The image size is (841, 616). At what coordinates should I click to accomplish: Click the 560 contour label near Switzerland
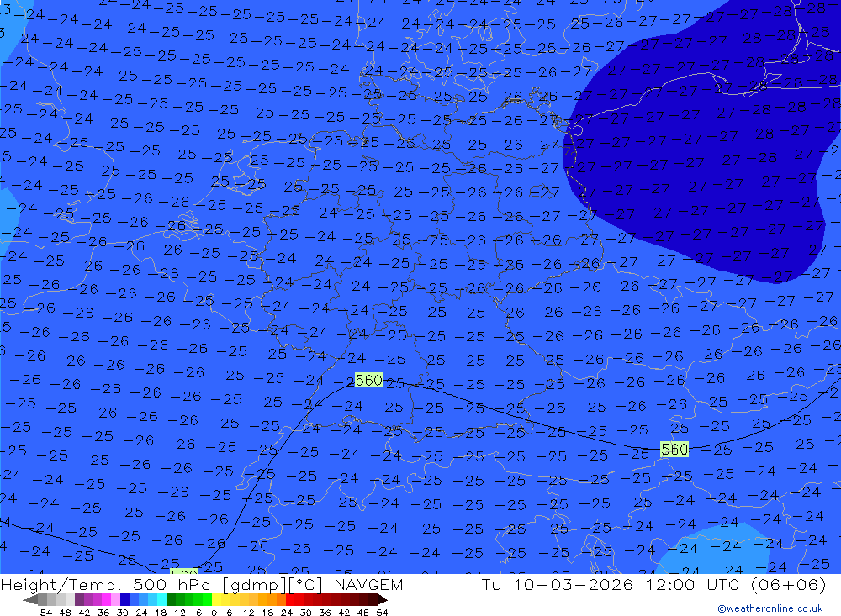(368, 380)
